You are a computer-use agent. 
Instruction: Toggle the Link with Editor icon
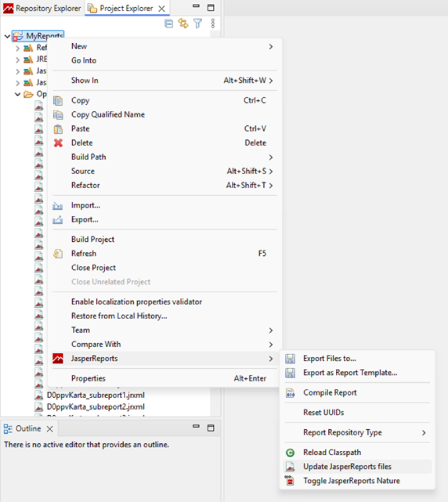pos(183,24)
